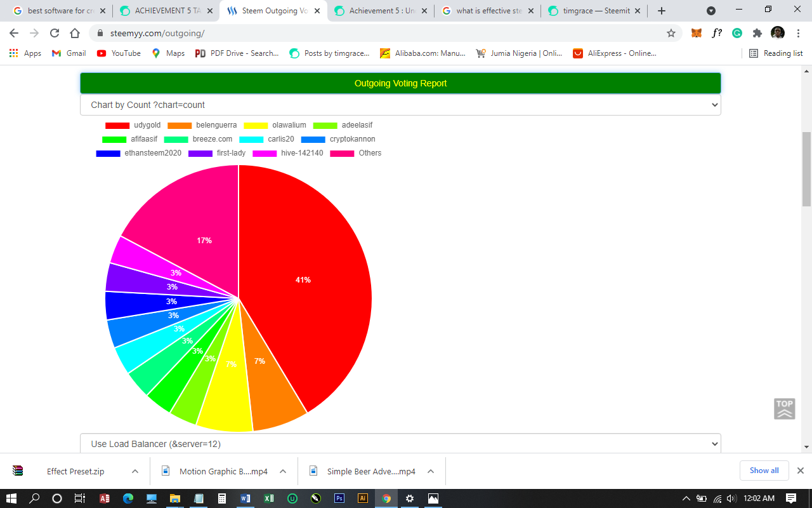Open Excel from the taskbar
Screen dimensions: 812x508
tap(268, 498)
